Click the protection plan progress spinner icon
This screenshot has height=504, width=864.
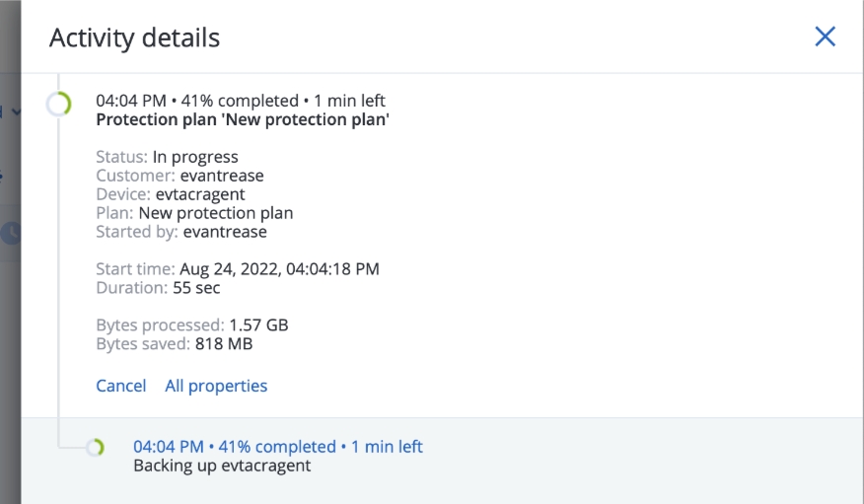(59, 104)
